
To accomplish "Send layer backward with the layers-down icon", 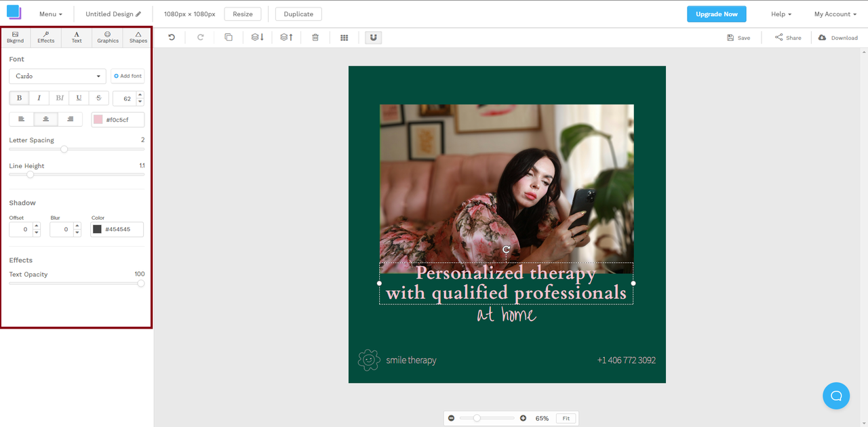I will 258,37.
